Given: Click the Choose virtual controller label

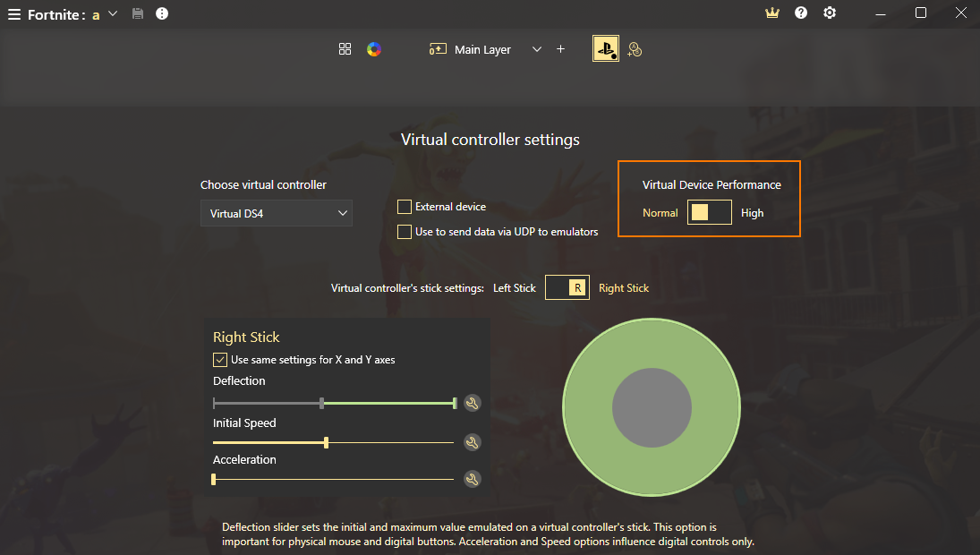Looking at the screenshot, I should (x=263, y=185).
